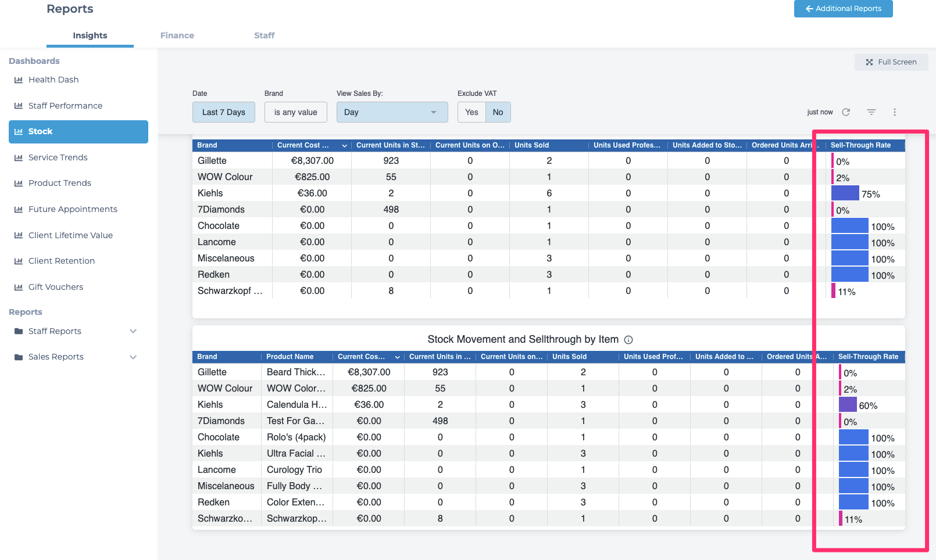Open the Health Dash dashboard
This screenshot has height=560, width=936.
pyautogui.click(x=53, y=80)
